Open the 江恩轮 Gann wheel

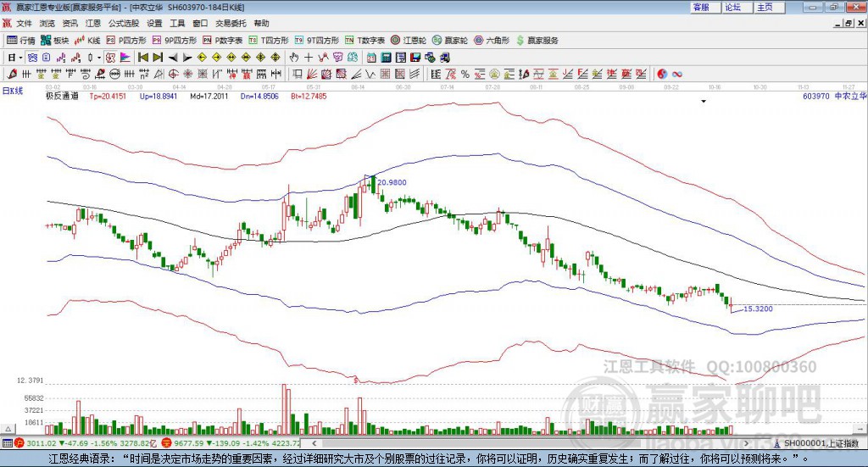click(409, 41)
